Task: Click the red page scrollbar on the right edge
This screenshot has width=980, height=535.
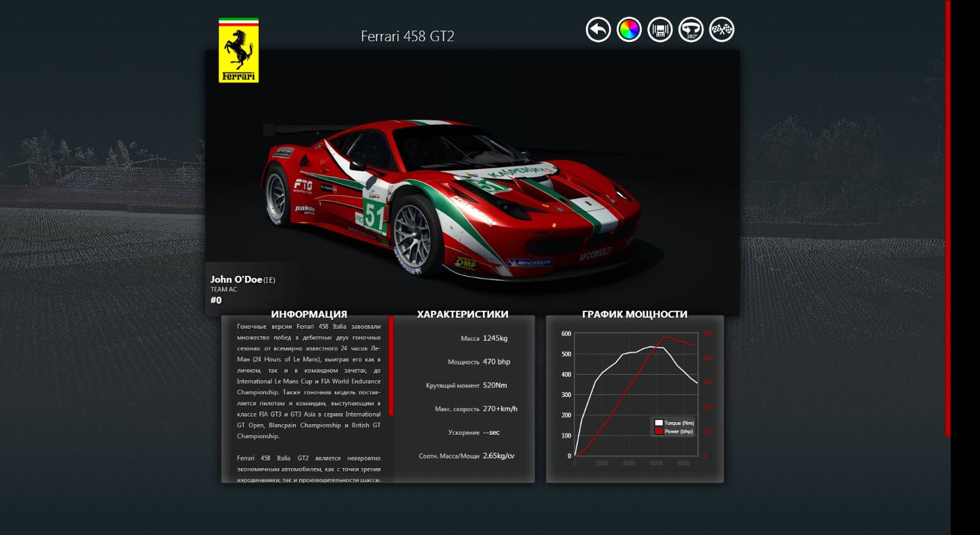Action: [x=948, y=216]
